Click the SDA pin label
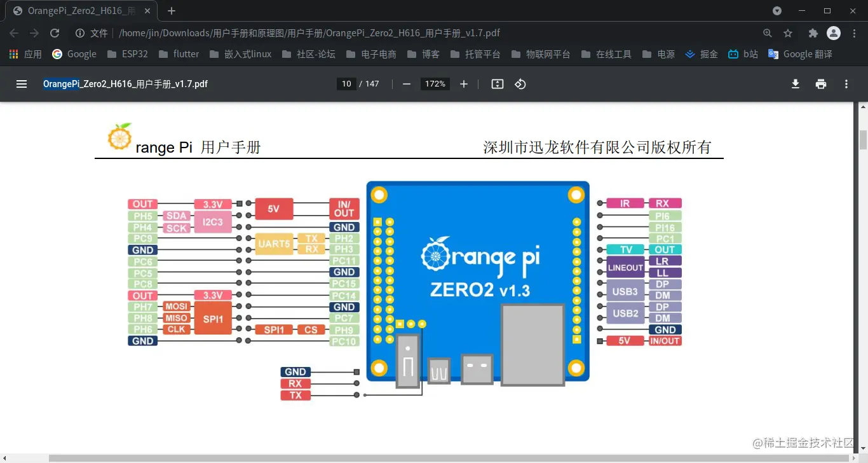This screenshot has height=463, width=868. click(x=177, y=216)
